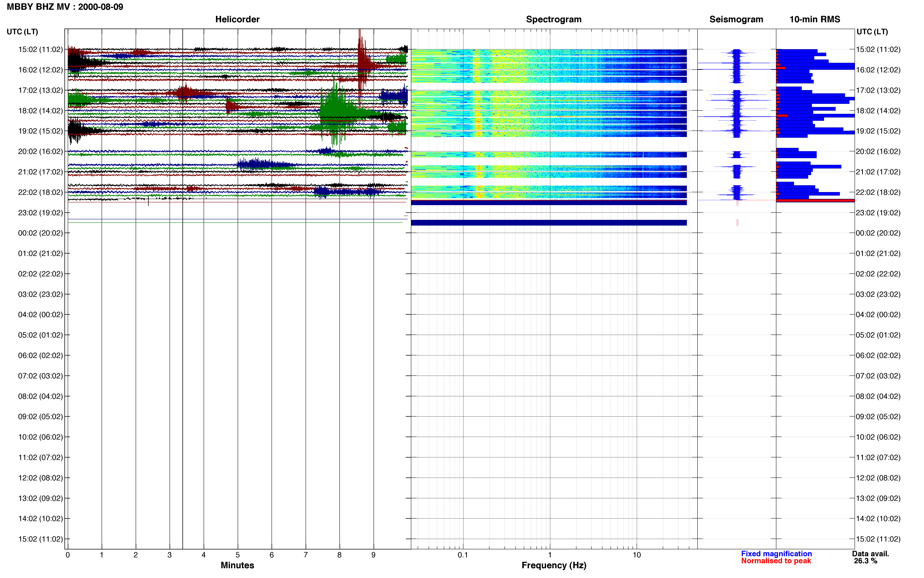Click the right '13:02 (09:02)' time label
924x578 pixels.
point(878,498)
